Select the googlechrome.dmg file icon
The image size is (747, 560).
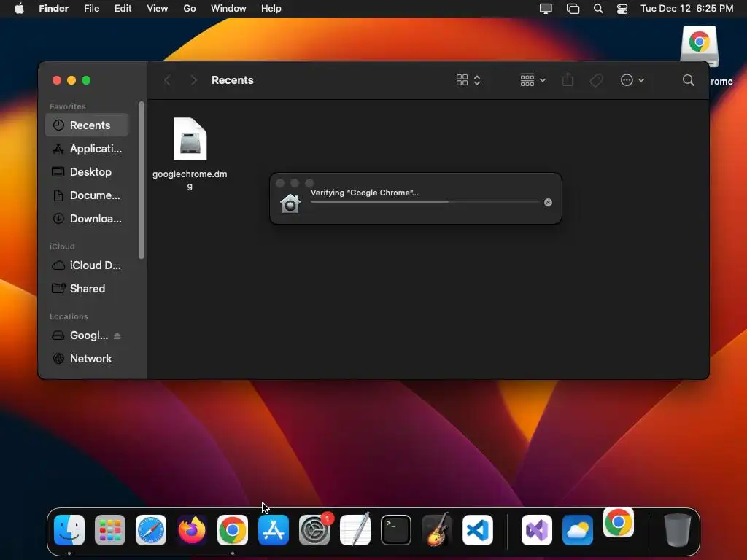coord(190,139)
